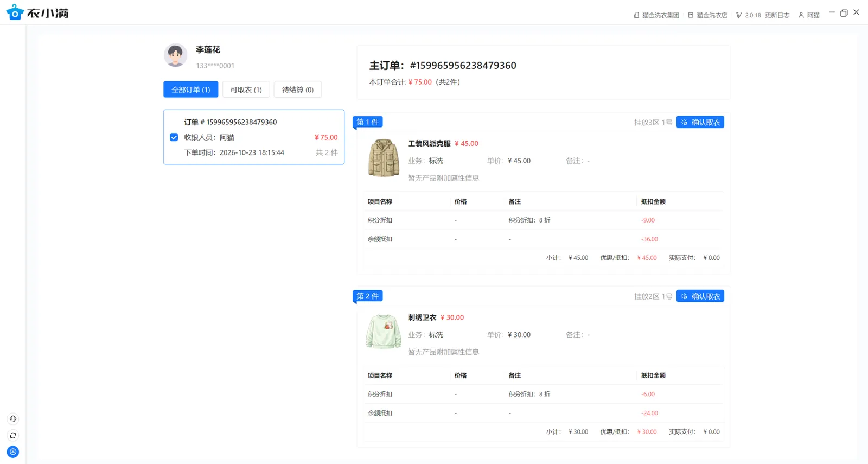Click the 衣小满 app logo
The height and width of the screenshot is (464, 868).
click(37, 12)
